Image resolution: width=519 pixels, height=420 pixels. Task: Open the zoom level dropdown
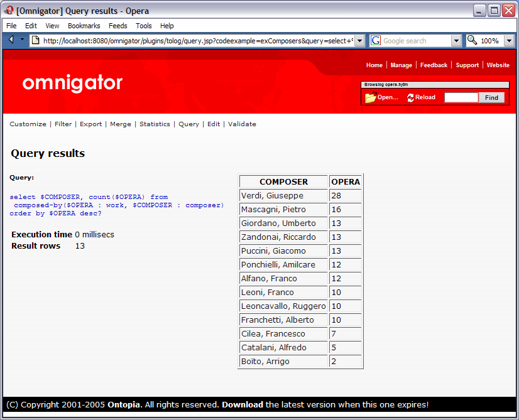[x=508, y=40]
